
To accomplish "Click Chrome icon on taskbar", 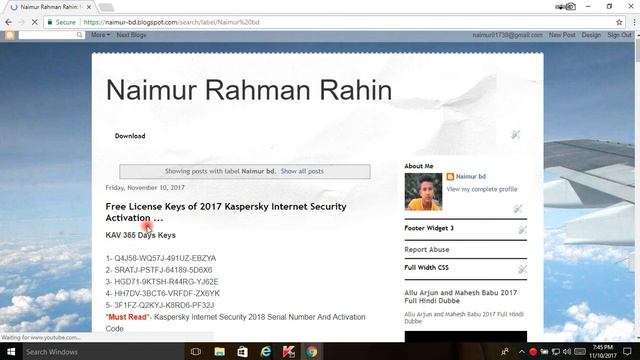I will (x=312, y=351).
